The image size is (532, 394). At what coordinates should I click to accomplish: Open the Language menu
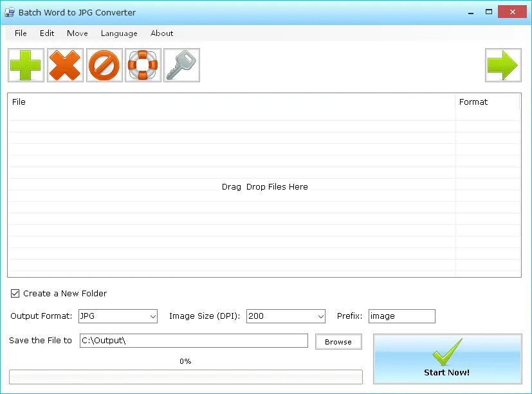(x=119, y=33)
